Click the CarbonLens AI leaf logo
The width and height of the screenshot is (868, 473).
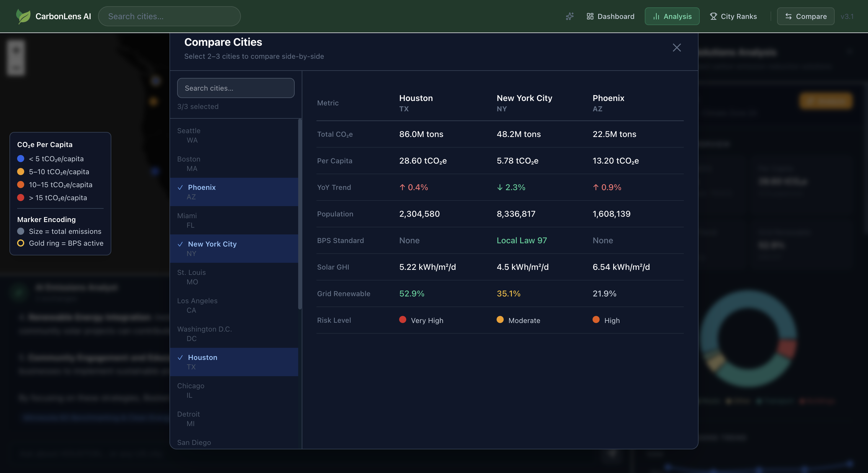(x=23, y=16)
